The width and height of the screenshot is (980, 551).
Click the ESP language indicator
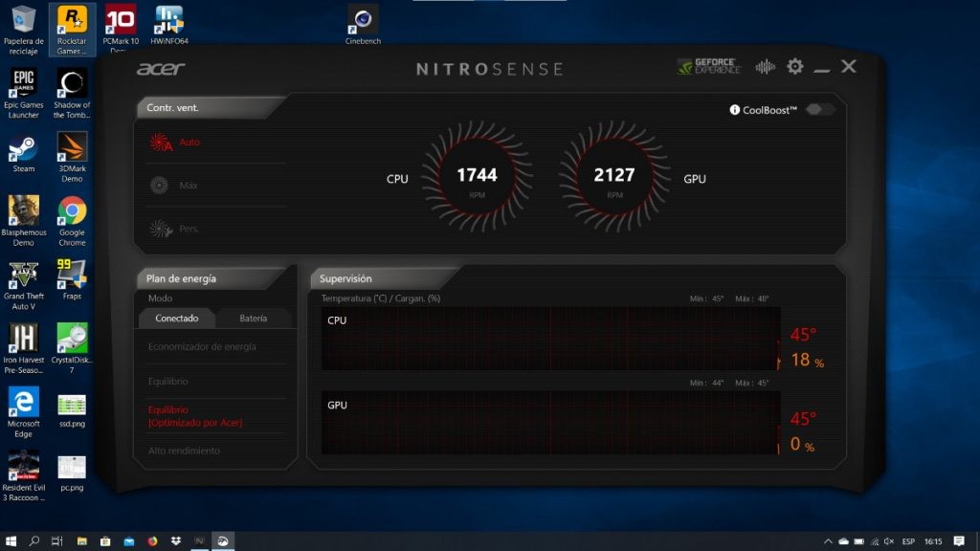(908, 541)
